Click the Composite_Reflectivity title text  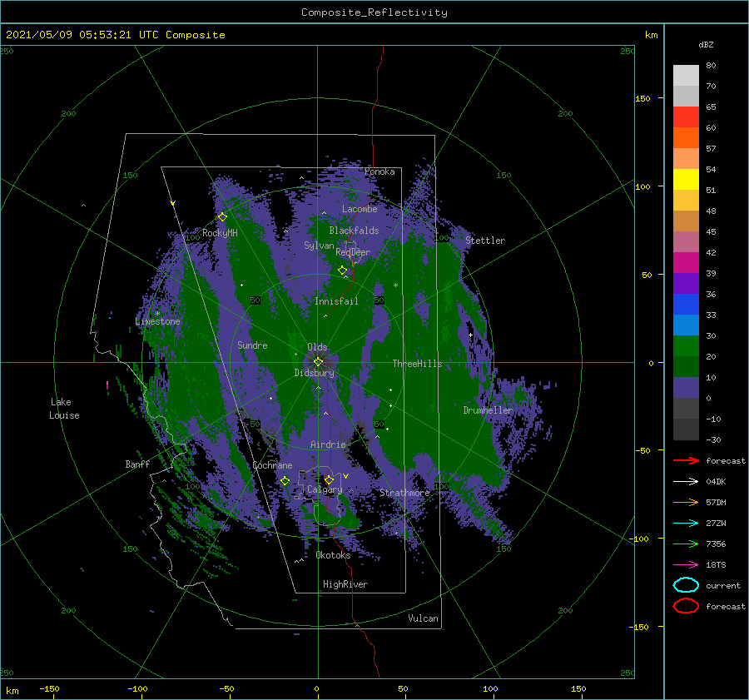coord(374,12)
